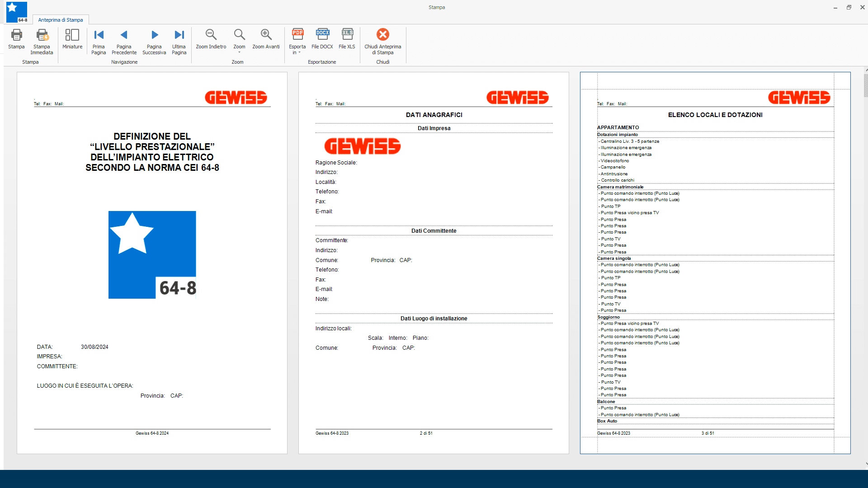This screenshot has width=868, height=488.
Task: Click 'Ragione Sociale:' label
Action: (336, 163)
